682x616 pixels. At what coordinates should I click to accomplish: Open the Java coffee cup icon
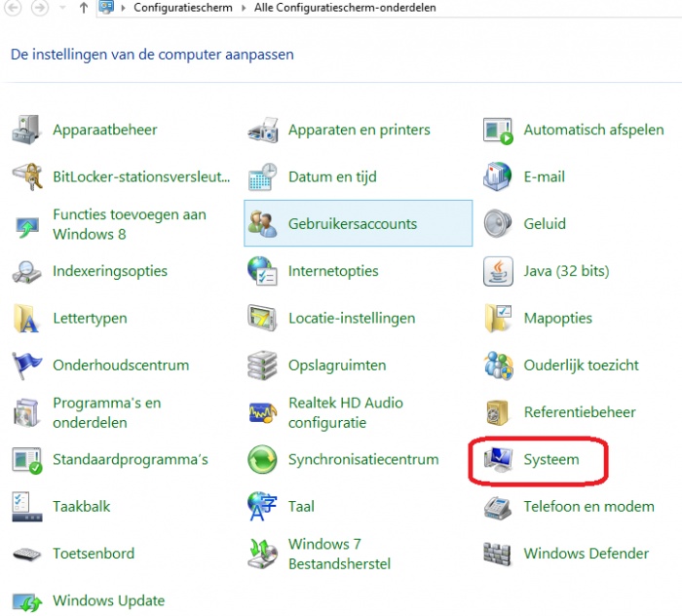point(498,271)
